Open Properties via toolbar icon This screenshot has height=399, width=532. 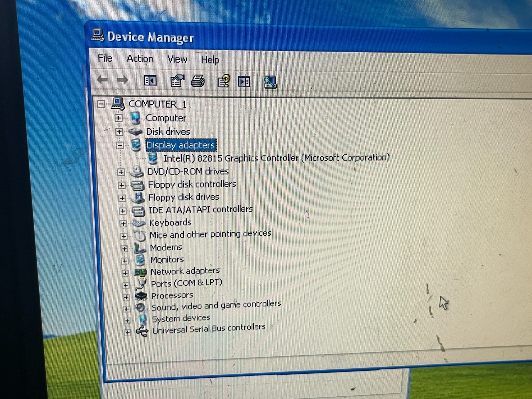177,80
